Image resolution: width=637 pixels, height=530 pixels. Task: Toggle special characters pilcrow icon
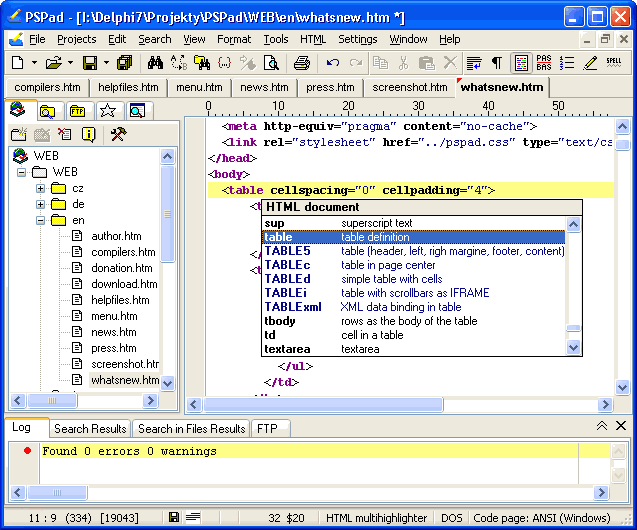(497, 63)
